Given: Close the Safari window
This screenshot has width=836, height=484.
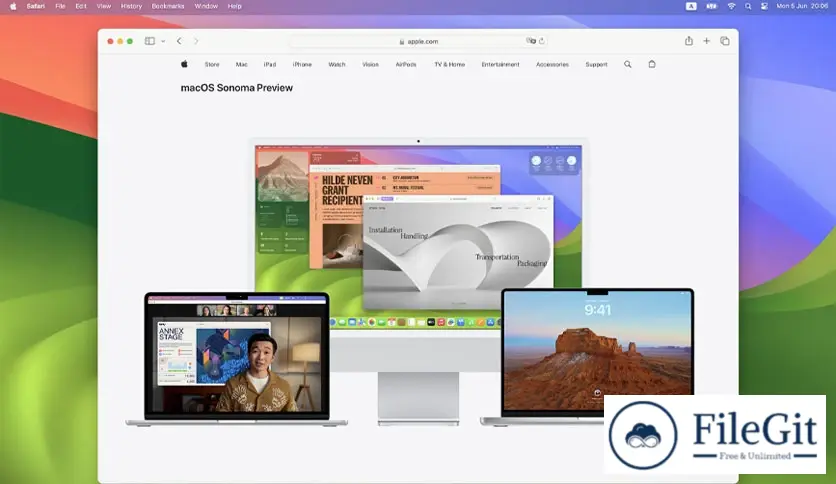Looking at the screenshot, I should 110,41.
